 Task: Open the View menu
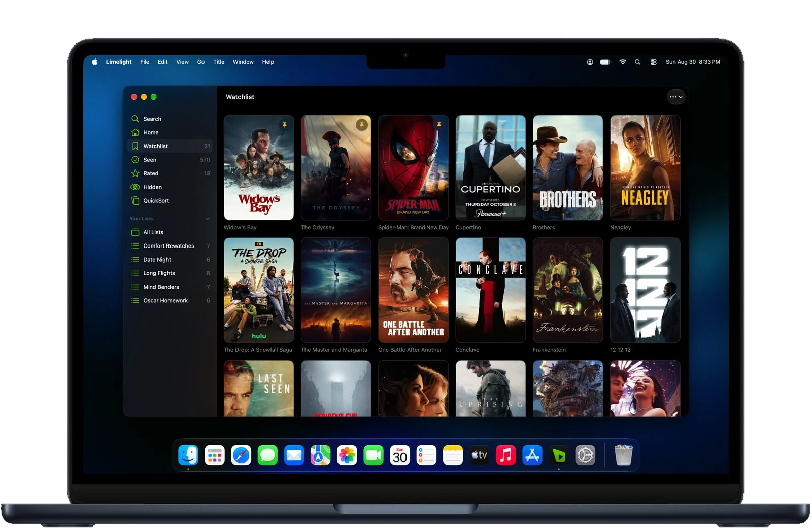tap(182, 62)
